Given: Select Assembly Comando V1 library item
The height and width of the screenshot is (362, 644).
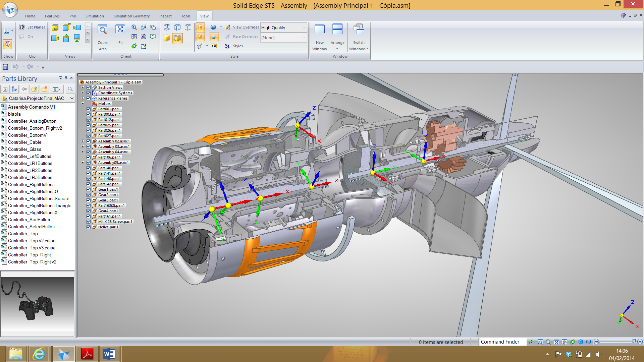Looking at the screenshot, I should 32,107.
